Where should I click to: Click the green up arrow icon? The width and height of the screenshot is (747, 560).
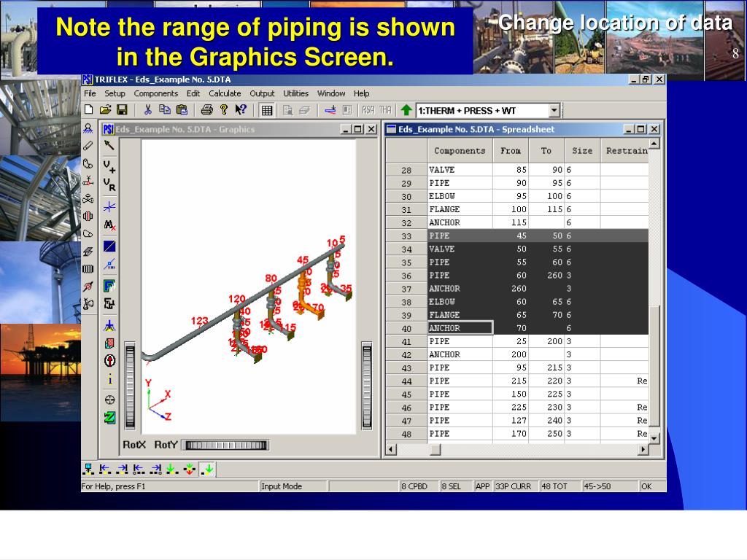coord(406,111)
